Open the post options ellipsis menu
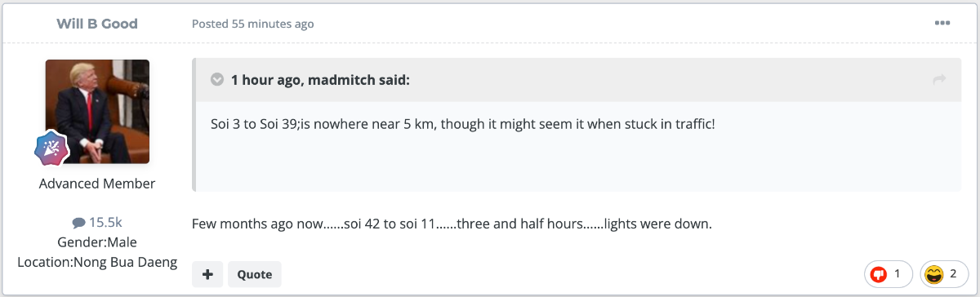The height and width of the screenshot is (297, 980). (942, 23)
